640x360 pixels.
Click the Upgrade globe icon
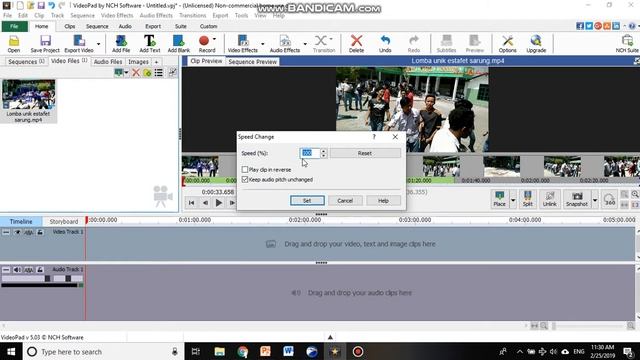[536, 43]
